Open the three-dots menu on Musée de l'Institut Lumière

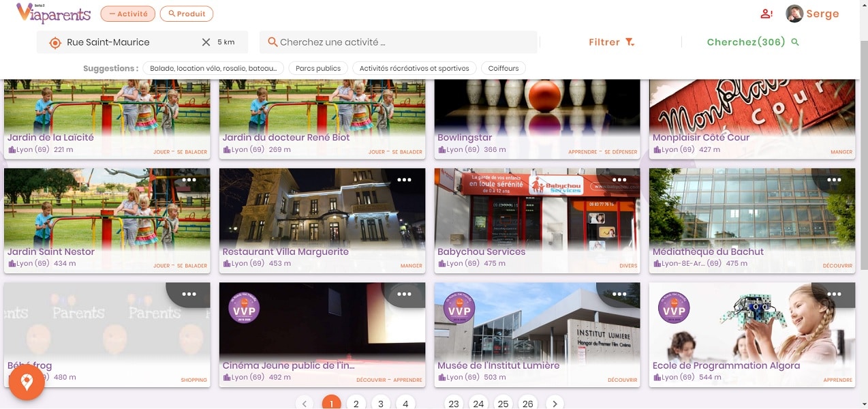point(619,294)
